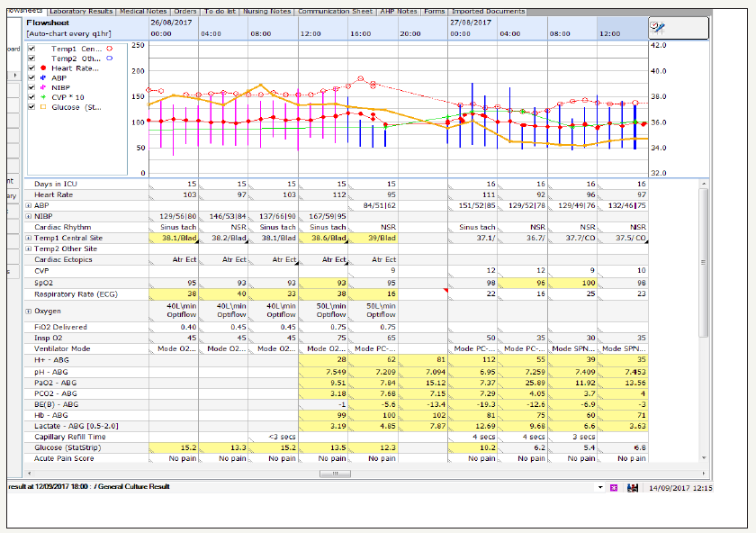Image resolution: width=756 pixels, height=533 pixels.
Task: Expand the Temp1 Central Site row
Action: click(29, 237)
